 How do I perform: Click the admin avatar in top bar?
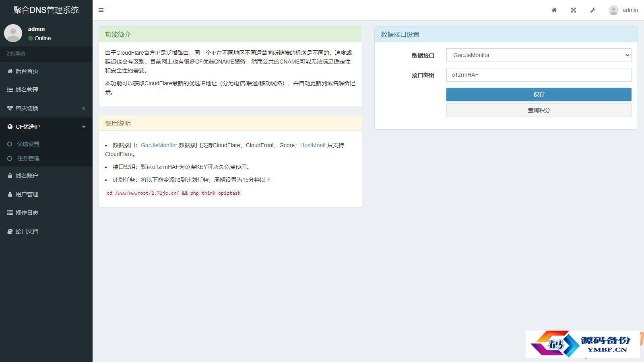click(613, 10)
